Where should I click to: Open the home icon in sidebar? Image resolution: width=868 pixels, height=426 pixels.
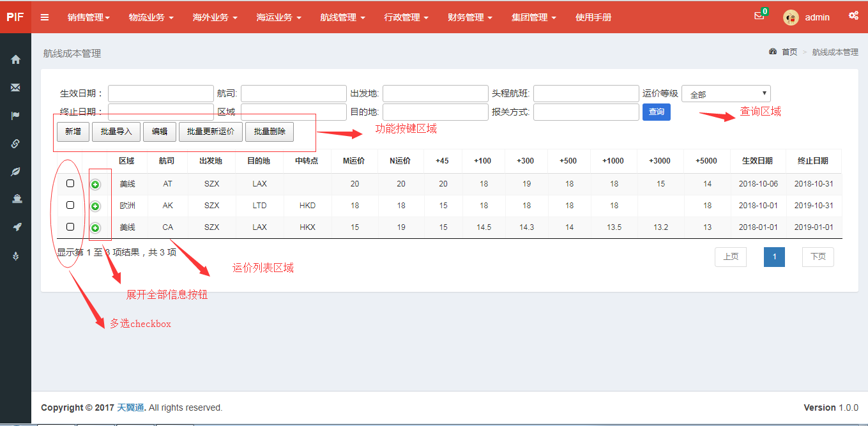[15, 59]
